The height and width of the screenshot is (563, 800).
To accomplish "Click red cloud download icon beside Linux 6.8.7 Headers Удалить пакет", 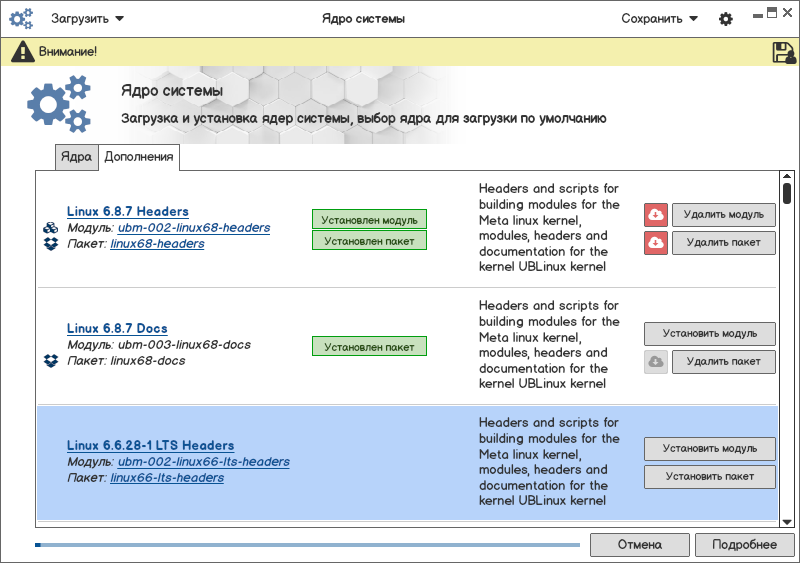I will coord(656,243).
